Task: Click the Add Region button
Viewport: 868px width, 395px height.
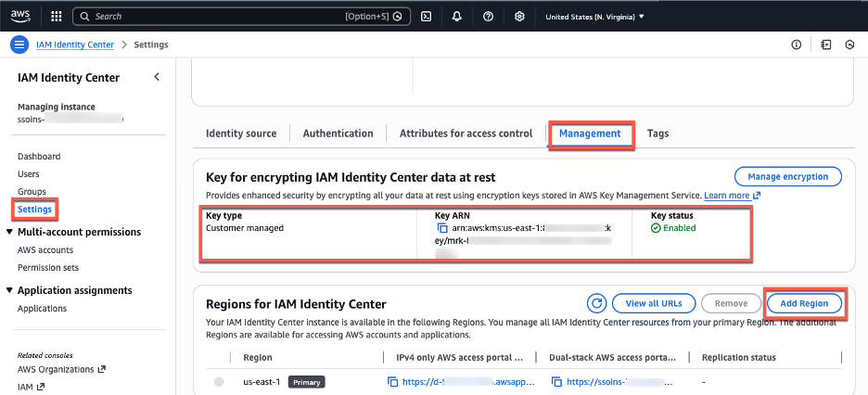Action: (804, 303)
